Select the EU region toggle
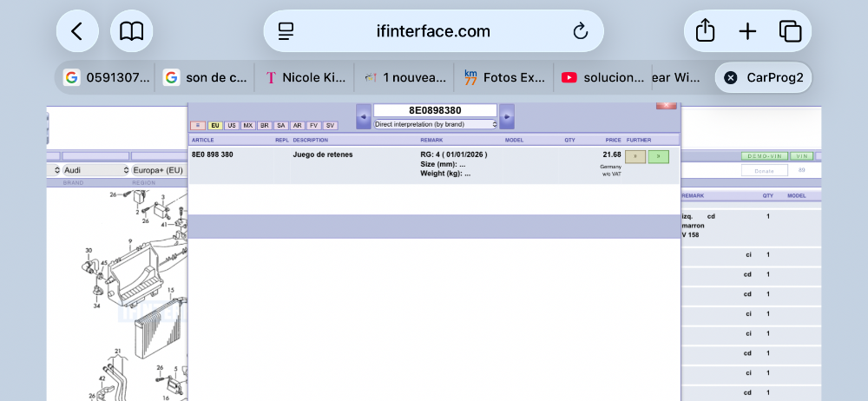Viewport: 868px width, 401px height. coord(215,126)
